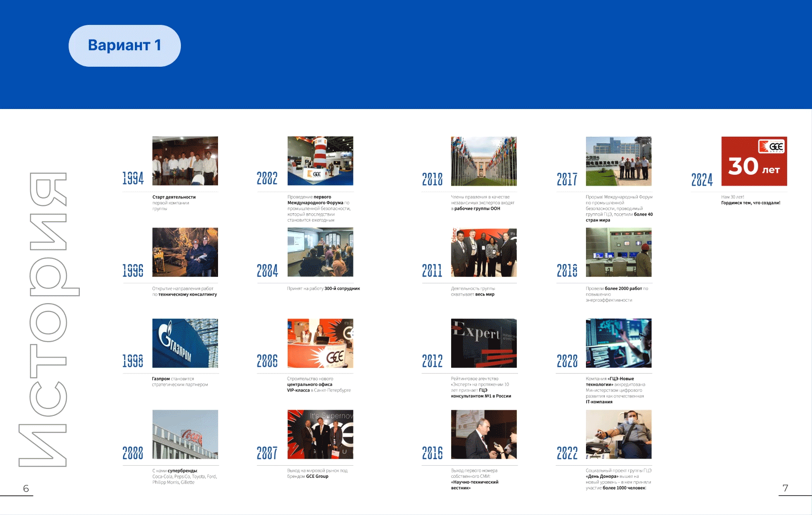Click the "более 2000 работ" caption

pos(617,295)
